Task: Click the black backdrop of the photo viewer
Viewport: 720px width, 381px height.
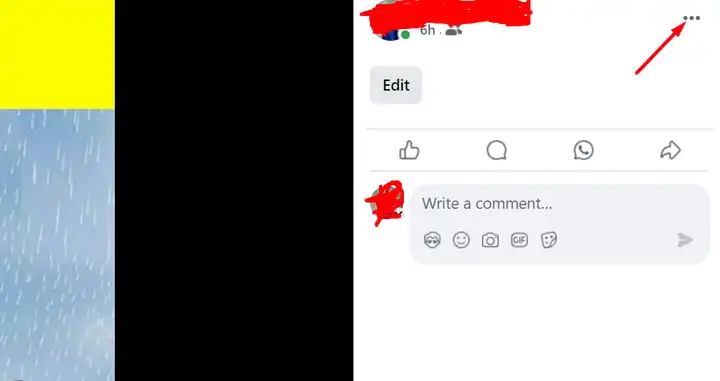Action: (x=234, y=190)
